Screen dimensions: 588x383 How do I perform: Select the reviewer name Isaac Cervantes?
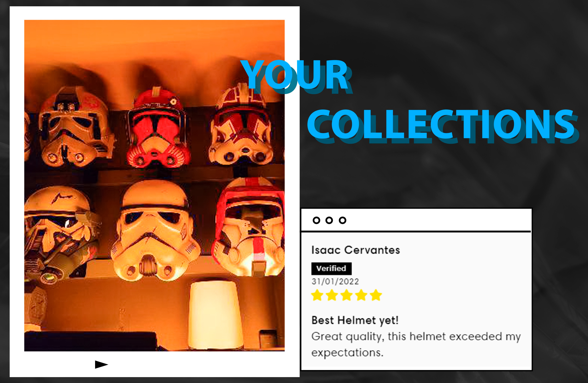click(356, 250)
